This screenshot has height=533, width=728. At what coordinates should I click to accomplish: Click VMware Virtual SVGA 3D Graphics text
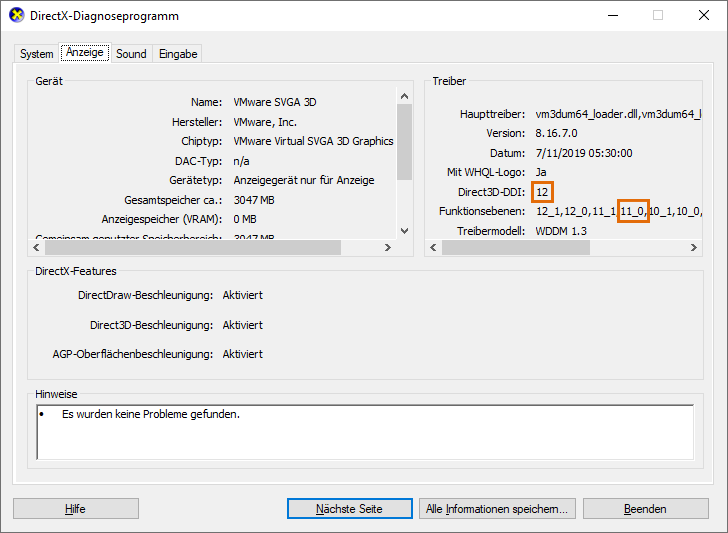pos(313,141)
